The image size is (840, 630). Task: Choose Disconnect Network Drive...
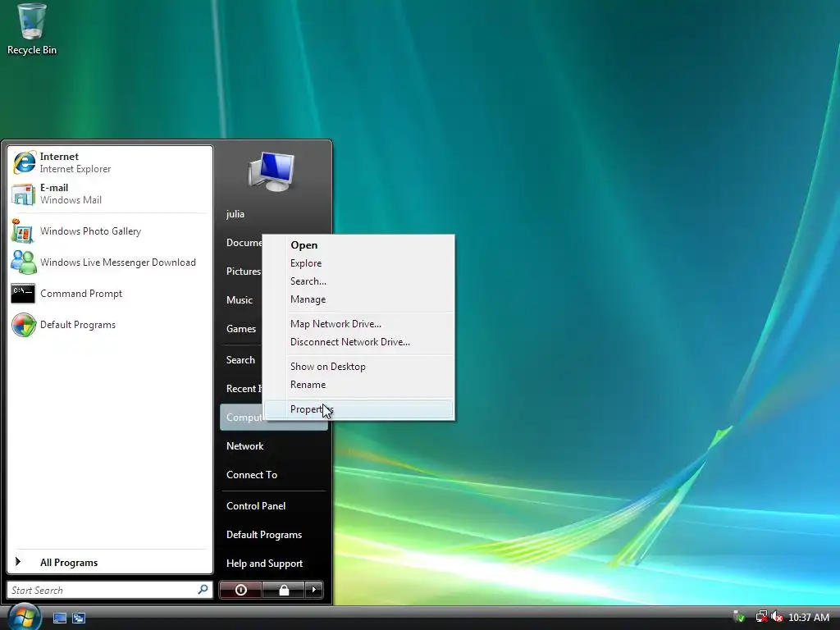(x=358, y=342)
